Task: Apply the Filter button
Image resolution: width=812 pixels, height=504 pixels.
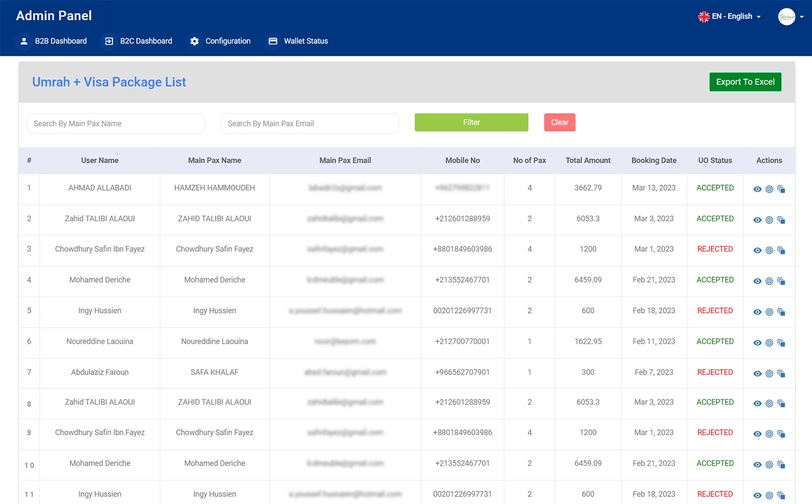Action: tap(471, 122)
